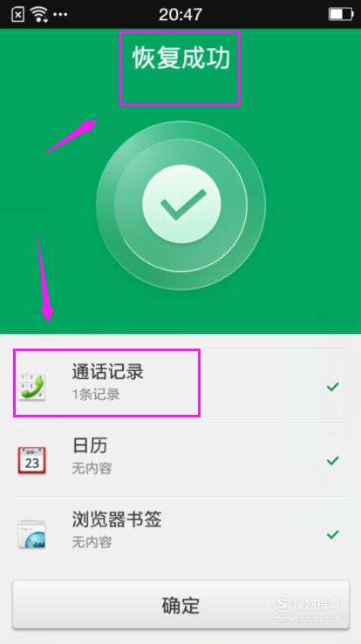Confirm with the 确定 button
The image size is (361, 644).
pyautogui.click(x=180, y=605)
